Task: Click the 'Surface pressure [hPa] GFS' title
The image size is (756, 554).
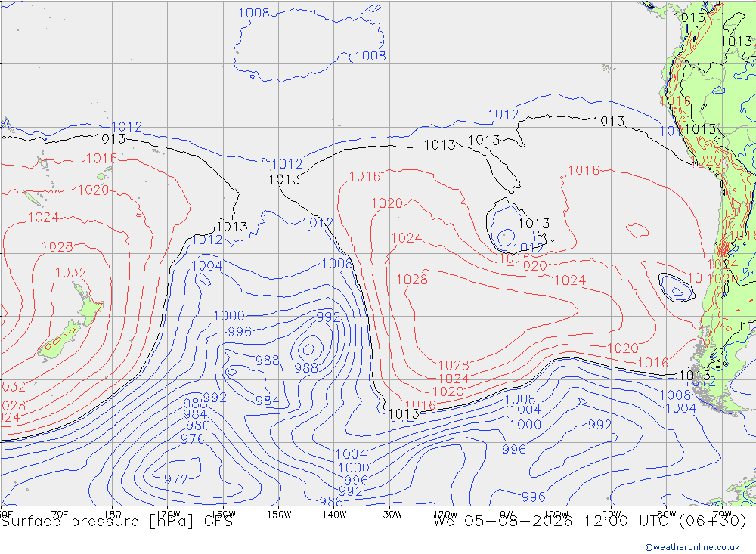Action: tap(116, 522)
